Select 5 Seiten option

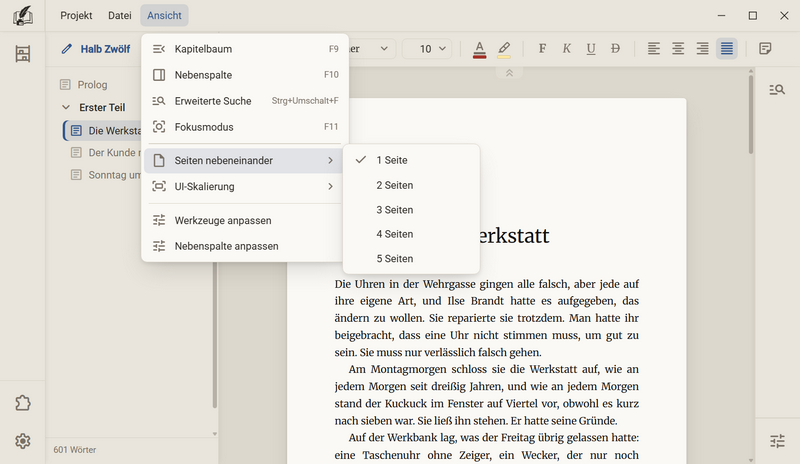(x=411, y=259)
